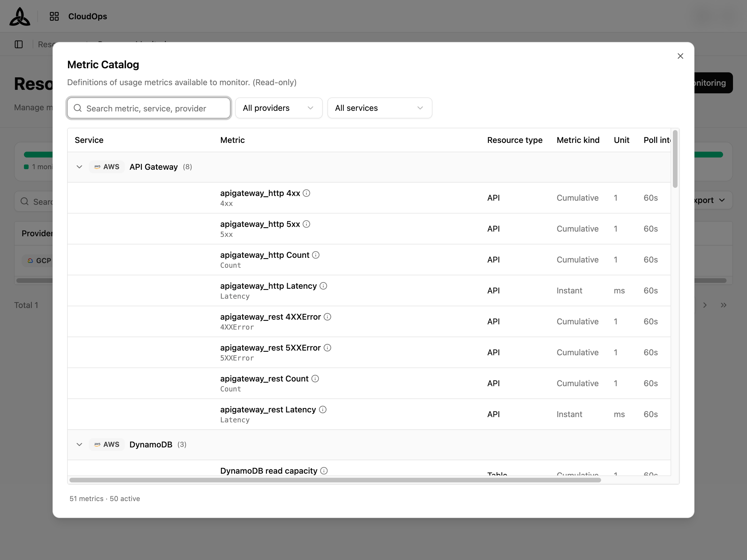
Task: Collapse the AWS API Gateway group
Action: [x=79, y=167]
